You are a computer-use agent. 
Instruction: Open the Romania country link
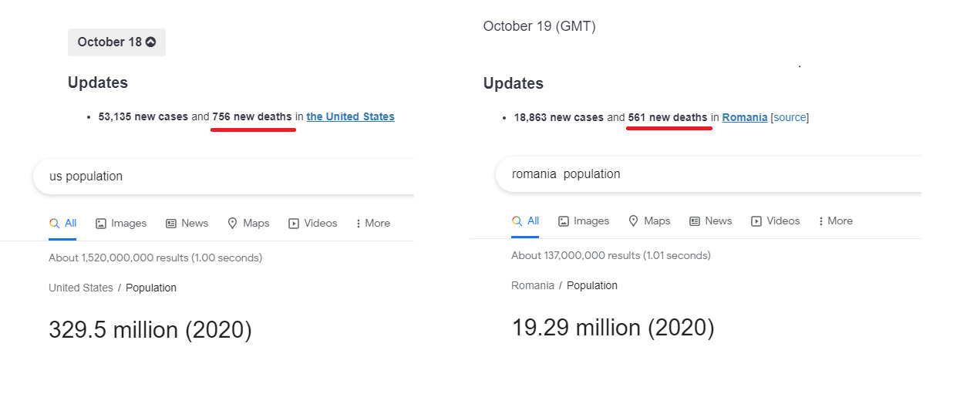[x=745, y=117]
